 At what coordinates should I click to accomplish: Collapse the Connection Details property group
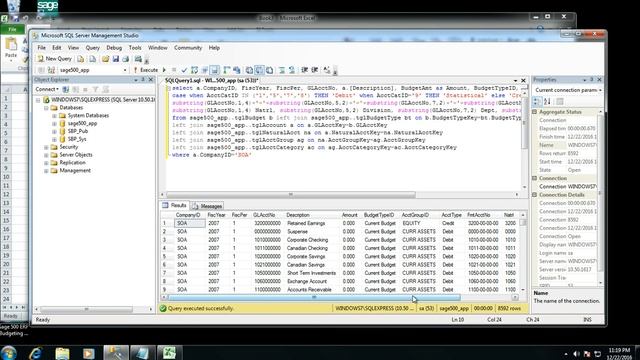[535, 195]
